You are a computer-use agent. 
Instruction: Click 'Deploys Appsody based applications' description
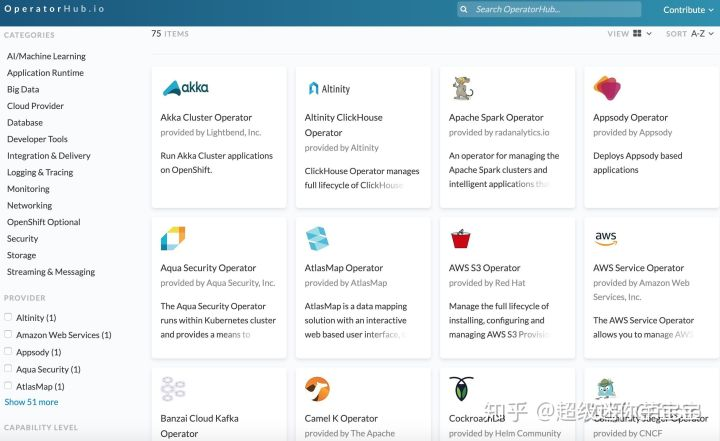637,163
